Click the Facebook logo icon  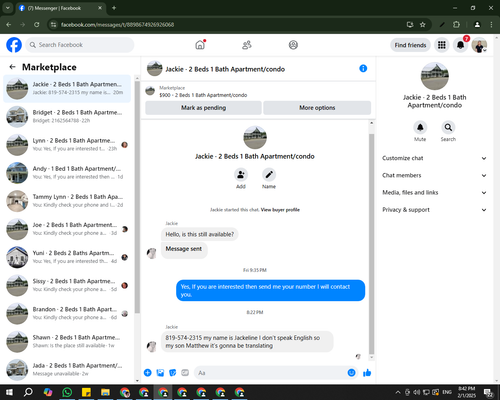[x=14, y=45]
